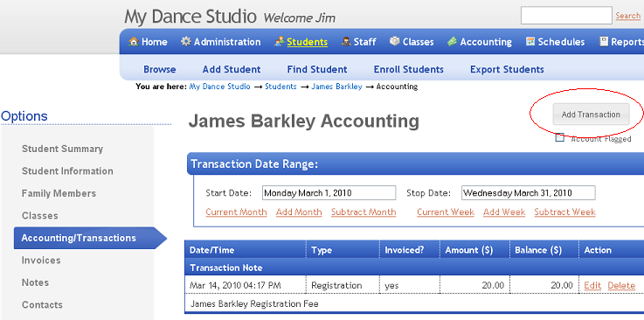Go to Browse students submenu

pyautogui.click(x=160, y=69)
